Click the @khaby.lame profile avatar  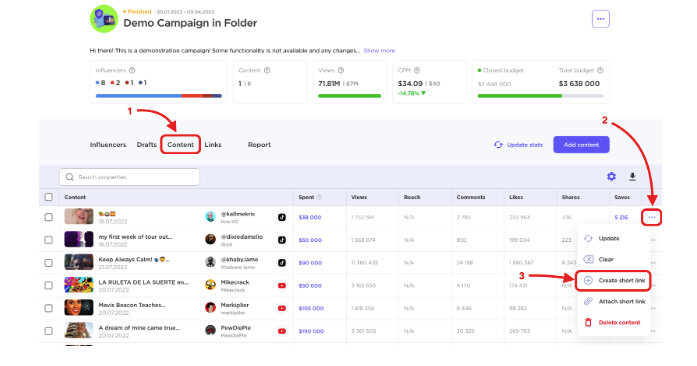pyautogui.click(x=210, y=262)
